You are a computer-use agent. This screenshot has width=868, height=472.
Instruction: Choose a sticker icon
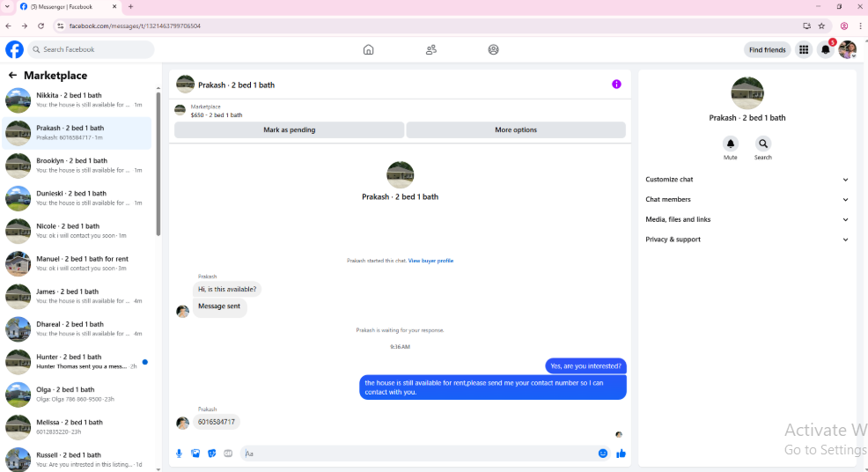tap(211, 454)
